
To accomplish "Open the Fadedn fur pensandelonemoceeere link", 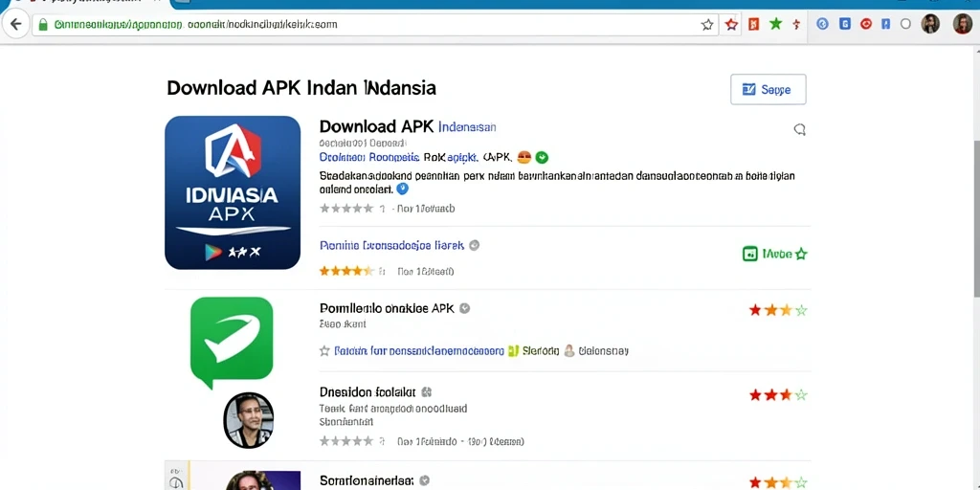I will 419,350.
